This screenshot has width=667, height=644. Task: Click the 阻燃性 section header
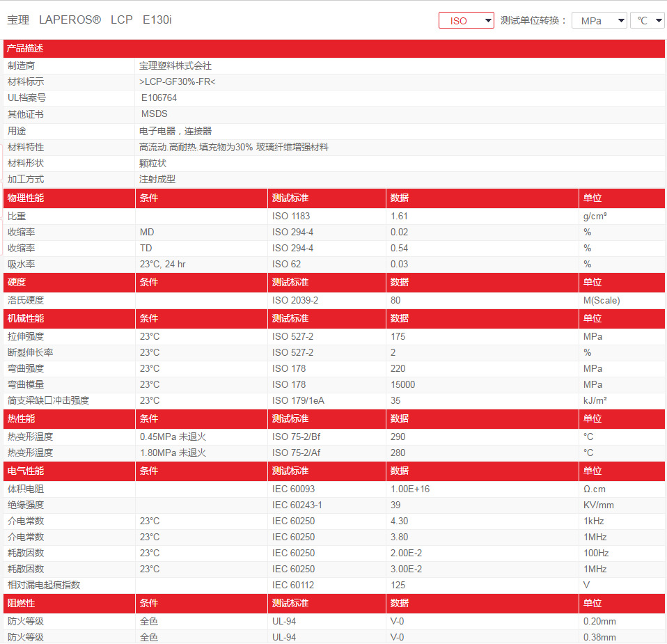coord(21,603)
